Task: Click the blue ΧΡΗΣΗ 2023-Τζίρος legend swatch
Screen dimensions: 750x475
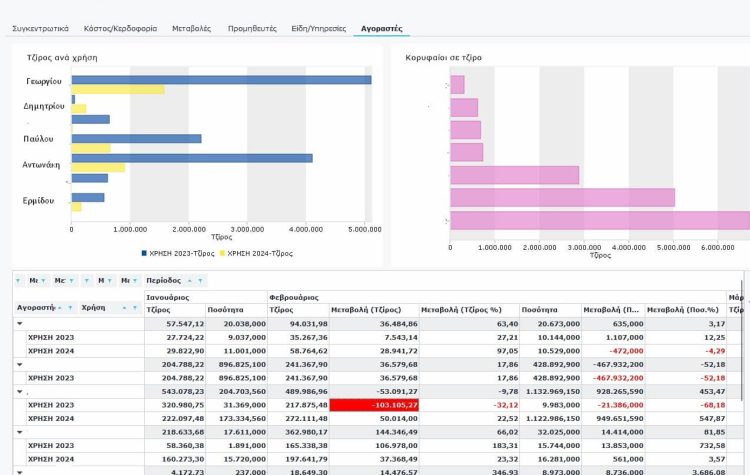Action: coord(145,253)
